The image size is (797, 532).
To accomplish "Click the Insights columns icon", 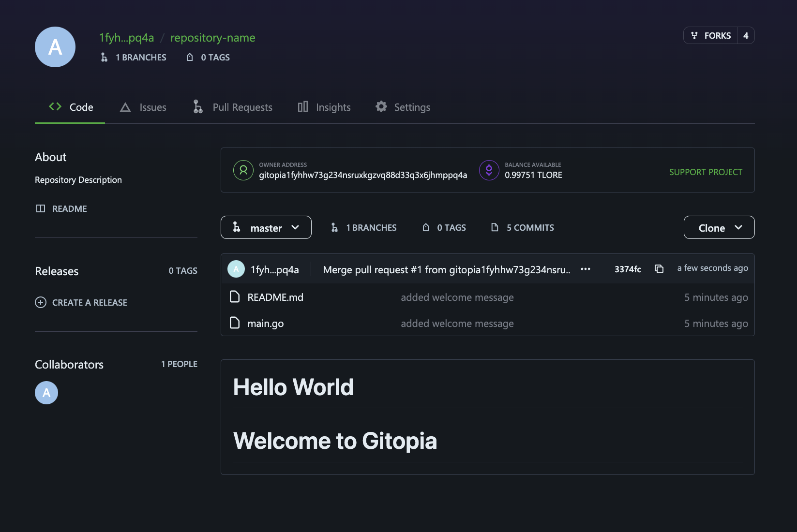I will (x=303, y=107).
